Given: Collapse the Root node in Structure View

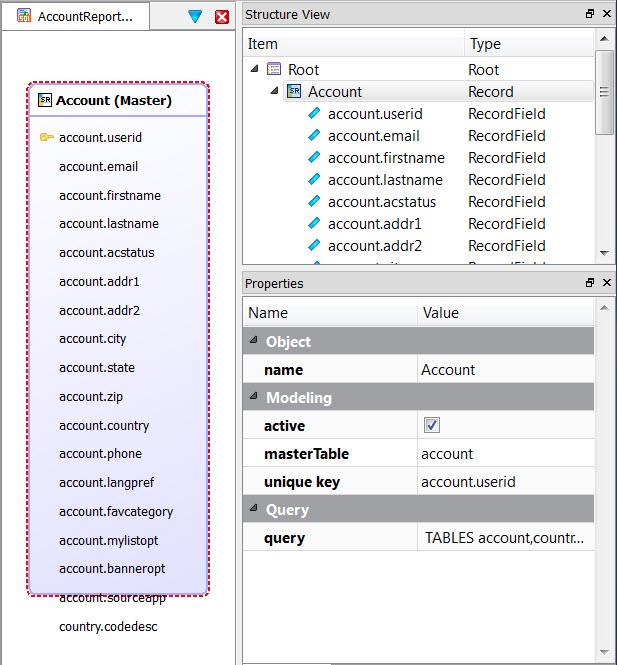Looking at the screenshot, I should pos(254,70).
